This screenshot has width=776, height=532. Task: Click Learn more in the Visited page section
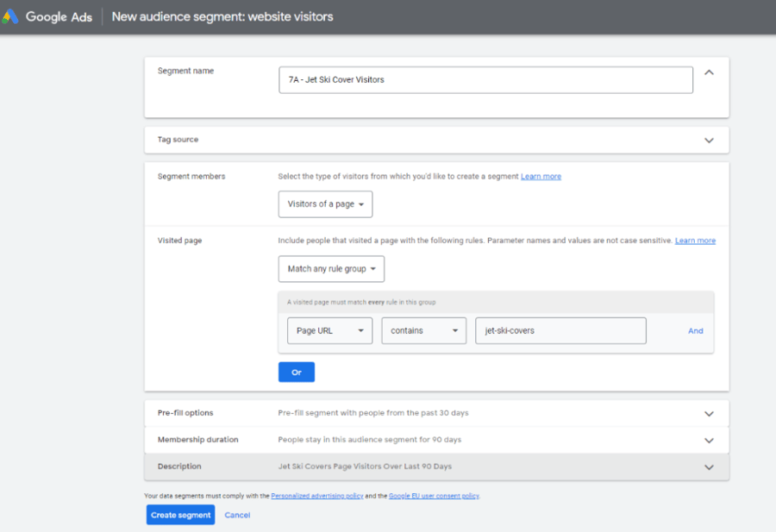695,241
